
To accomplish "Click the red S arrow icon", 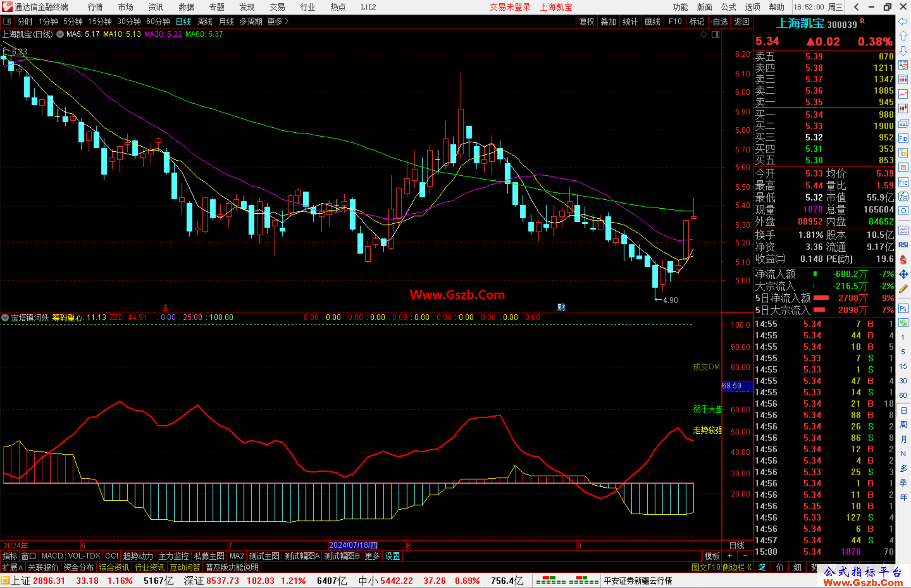I will (903, 260).
